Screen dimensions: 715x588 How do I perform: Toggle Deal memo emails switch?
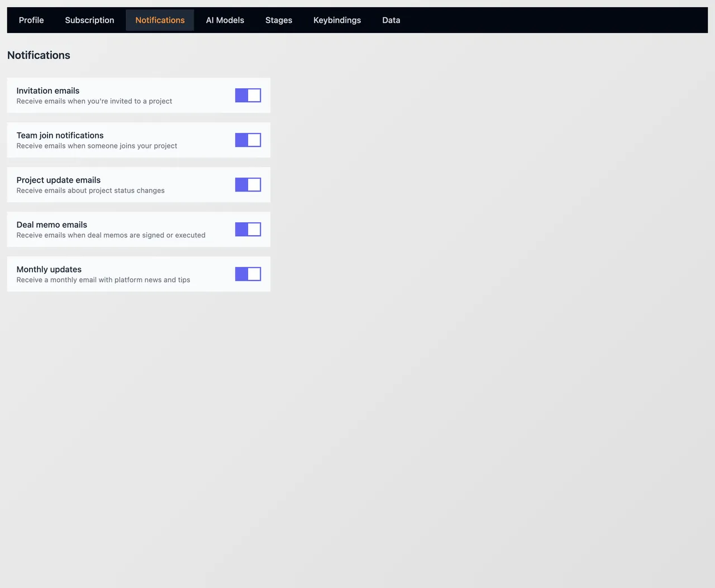tap(248, 230)
